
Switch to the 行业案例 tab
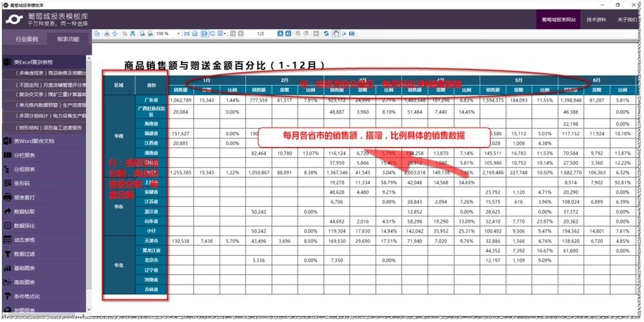point(26,39)
